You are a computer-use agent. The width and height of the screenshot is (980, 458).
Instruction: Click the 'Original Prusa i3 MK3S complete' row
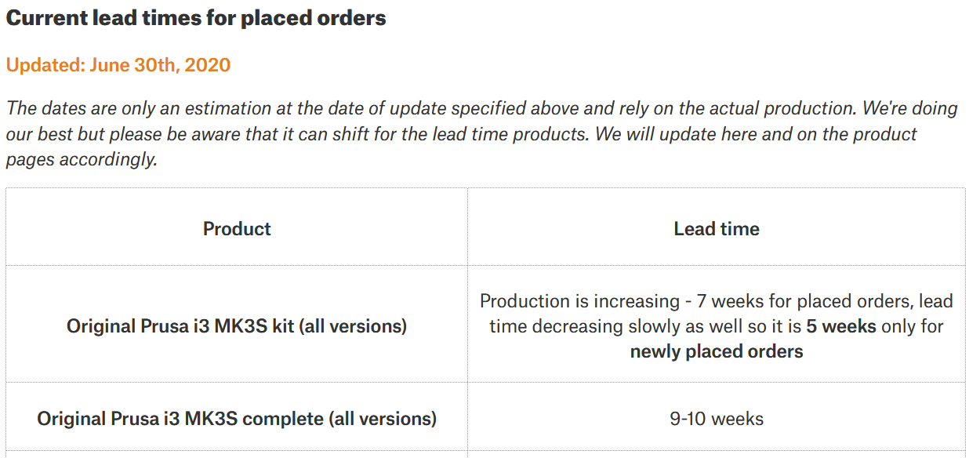click(485, 419)
